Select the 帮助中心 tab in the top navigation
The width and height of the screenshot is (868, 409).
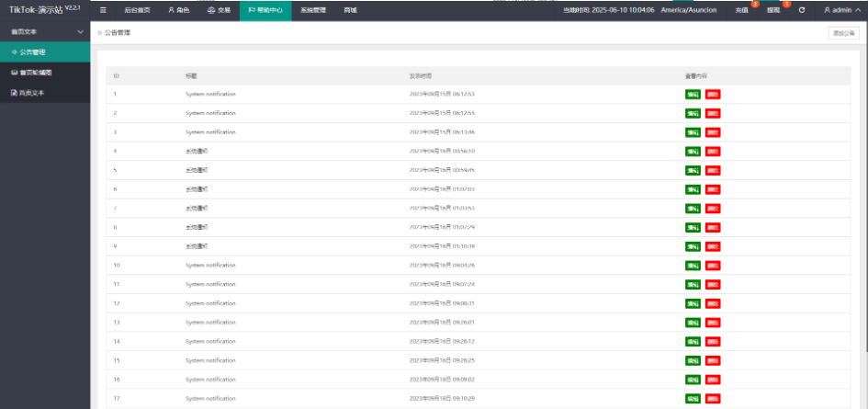pyautogui.click(x=265, y=10)
